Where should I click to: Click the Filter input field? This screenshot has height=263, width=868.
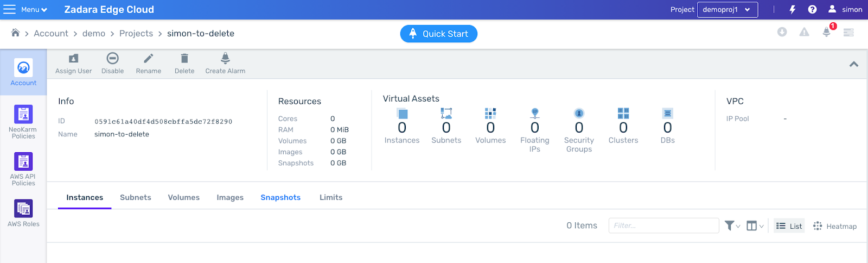click(x=663, y=226)
